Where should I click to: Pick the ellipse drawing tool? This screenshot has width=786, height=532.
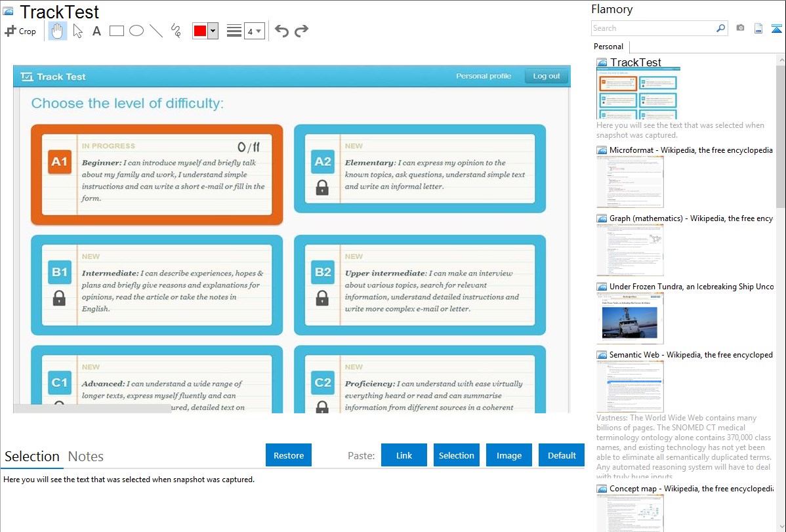tap(136, 31)
